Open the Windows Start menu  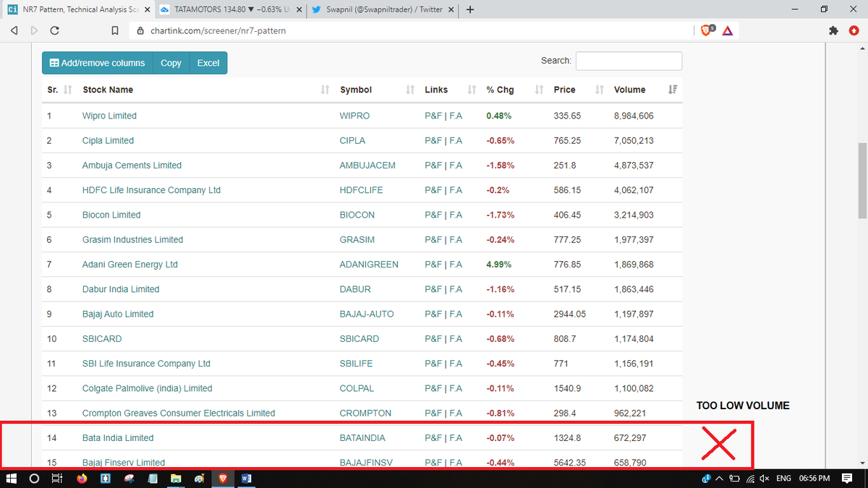11,478
